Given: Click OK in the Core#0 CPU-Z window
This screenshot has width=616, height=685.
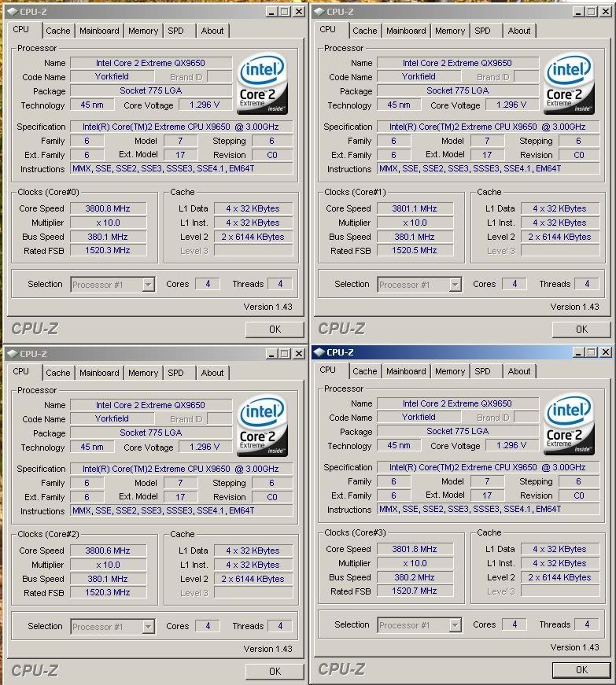Looking at the screenshot, I should [x=275, y=330].
